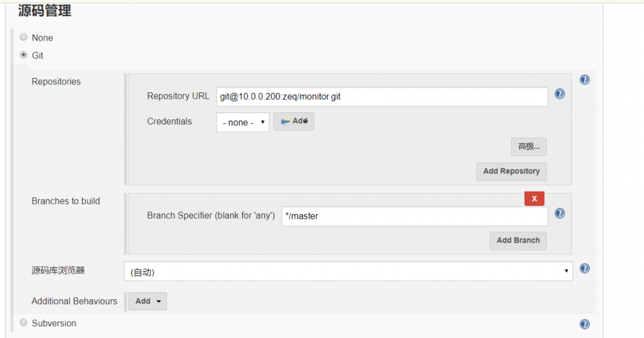The width and height of the screenshot is (644, 338).
Task: Delete the branch with the red X
Action: (x=534, y=199)
